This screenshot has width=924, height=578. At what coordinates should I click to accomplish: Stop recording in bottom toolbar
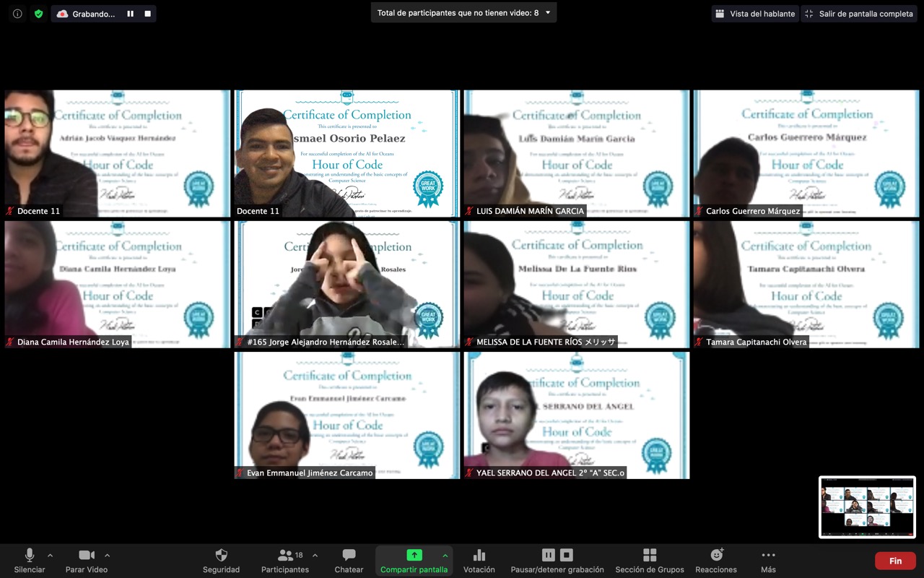coord(567,555)
